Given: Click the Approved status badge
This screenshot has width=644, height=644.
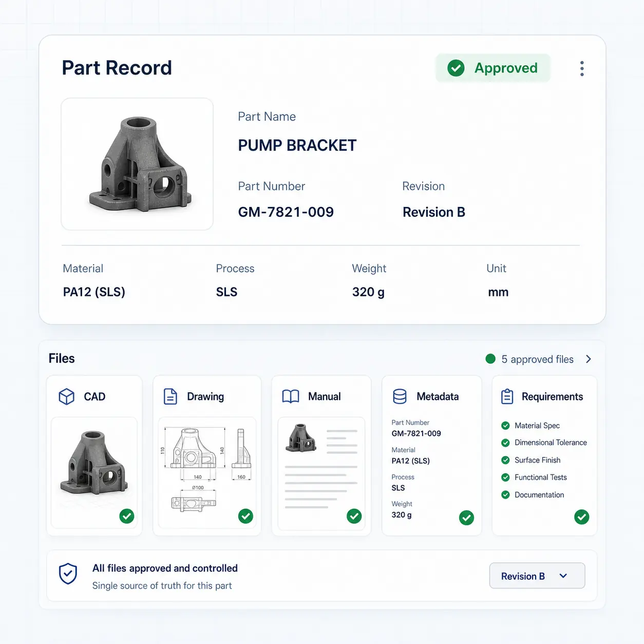Looking at the screenshot, I should point(493,68).
